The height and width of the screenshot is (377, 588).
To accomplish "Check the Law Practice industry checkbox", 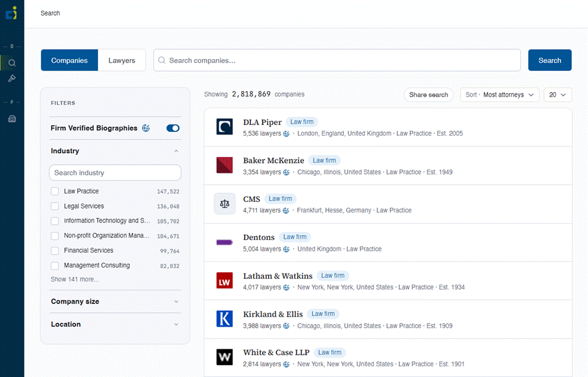I will (x=55, y=191).
